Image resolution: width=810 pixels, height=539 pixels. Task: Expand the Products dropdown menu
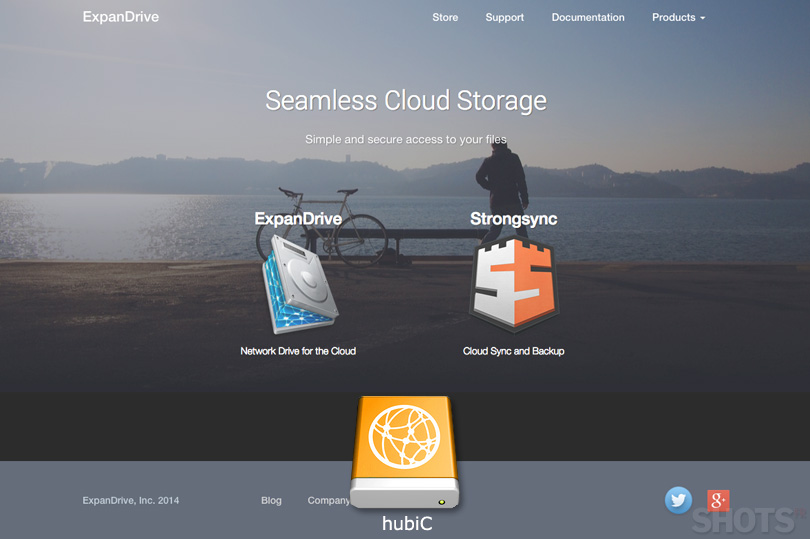click(678, 18)
